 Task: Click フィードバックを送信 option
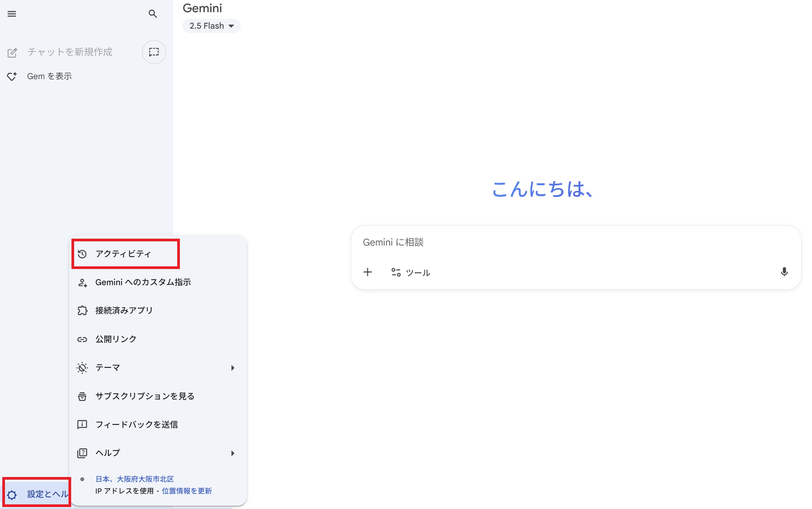pyautogui.click(x=137, y=425)
